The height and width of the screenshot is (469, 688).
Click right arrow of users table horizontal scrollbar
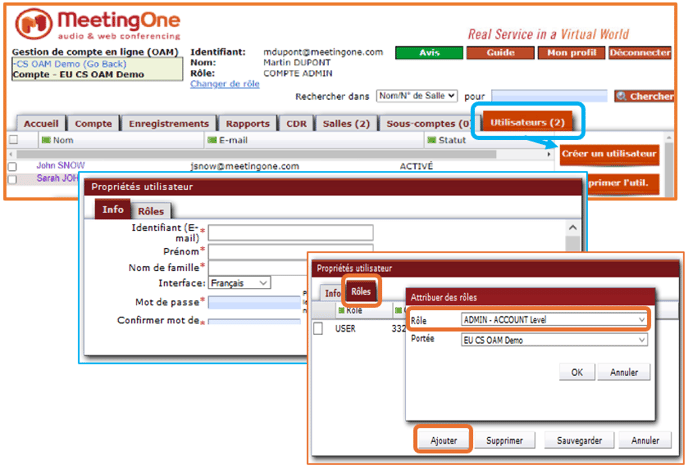[548, 154]
